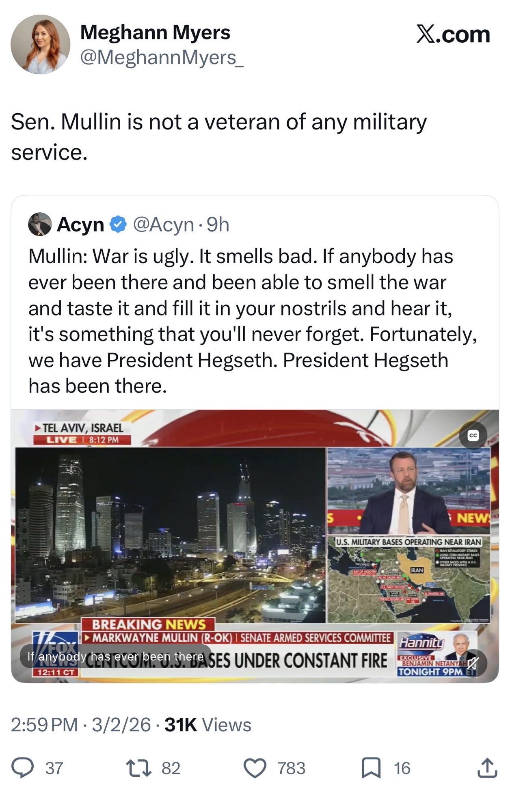Open the quoted tweet text by Acyn
This screenshot has height=812, width=510.
pyautogui.click(x=252, y=321)
